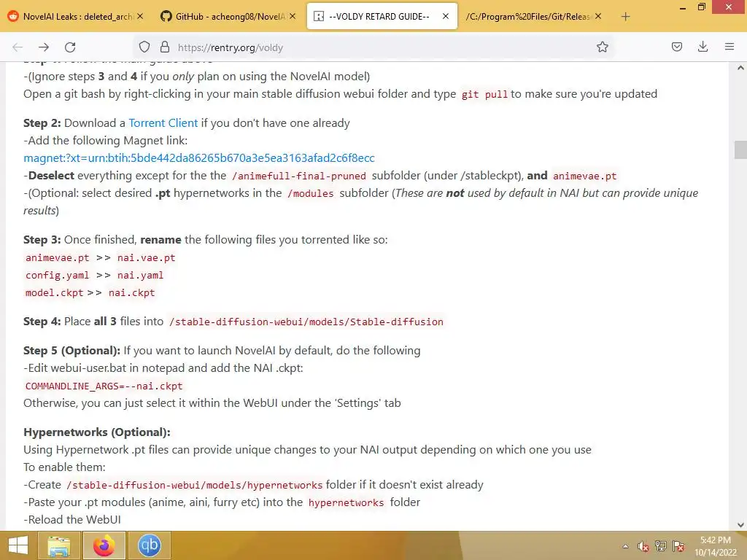Go forward with the browser forward arrow
The width and height of the screenshot is (747, 560).
pos(44,47)
